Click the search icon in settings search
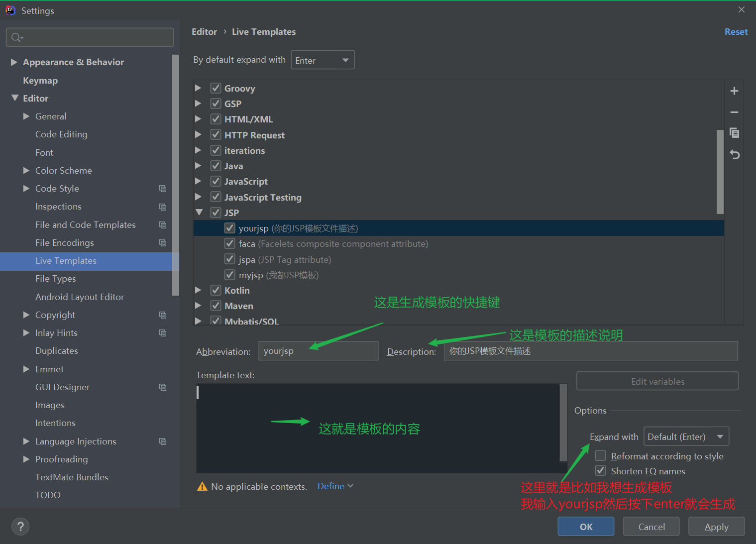 16,37
